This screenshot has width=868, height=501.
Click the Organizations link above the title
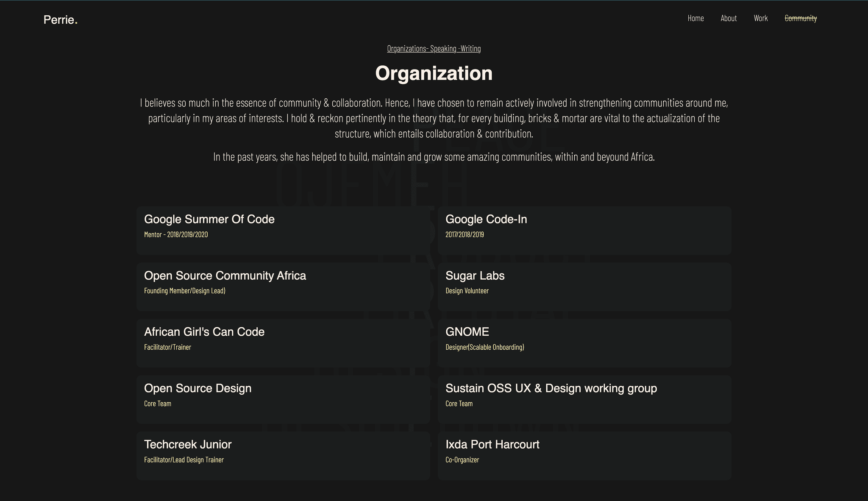tap(406, 48)
